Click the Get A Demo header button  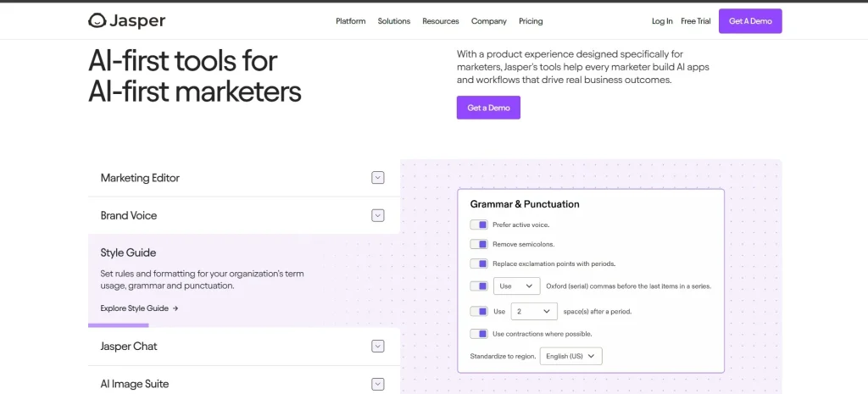pos(750,21)
